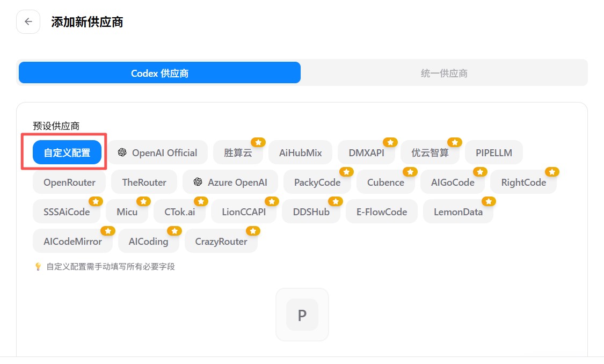This screenshot has width=604, height=364.
Task: Choose the OpenAI Official preset
Action: (157, 152)
